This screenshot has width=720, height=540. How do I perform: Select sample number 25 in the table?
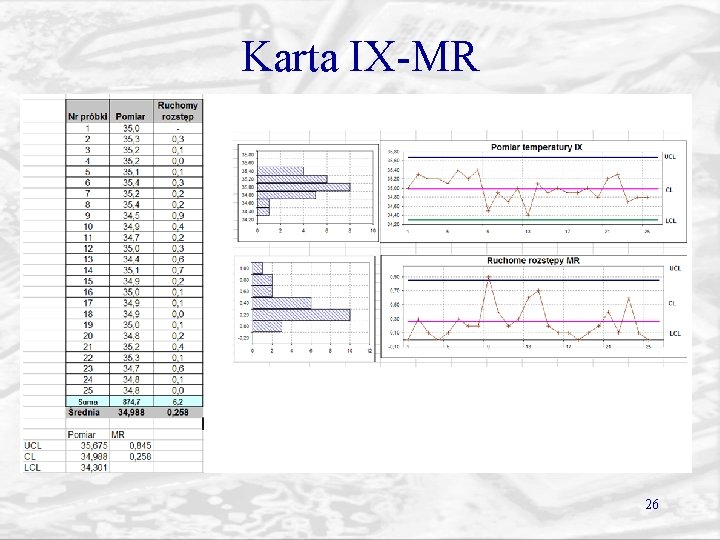88,391
